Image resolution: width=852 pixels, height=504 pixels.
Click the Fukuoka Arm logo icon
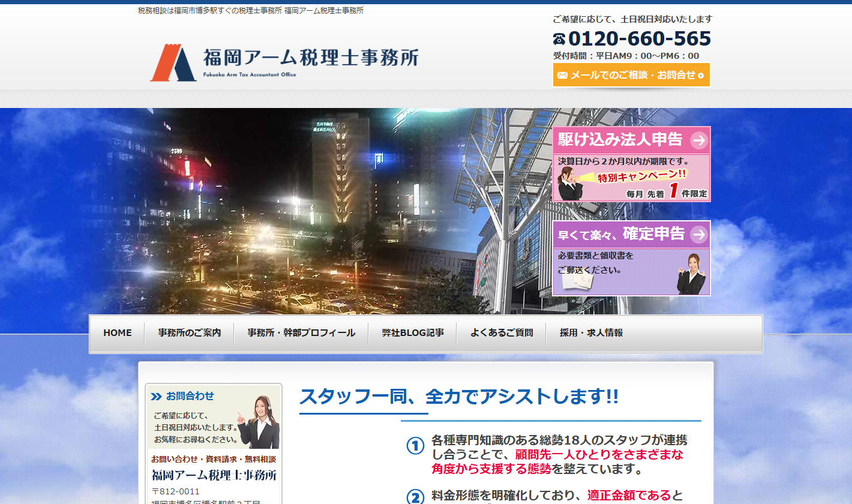coord(173,62)
